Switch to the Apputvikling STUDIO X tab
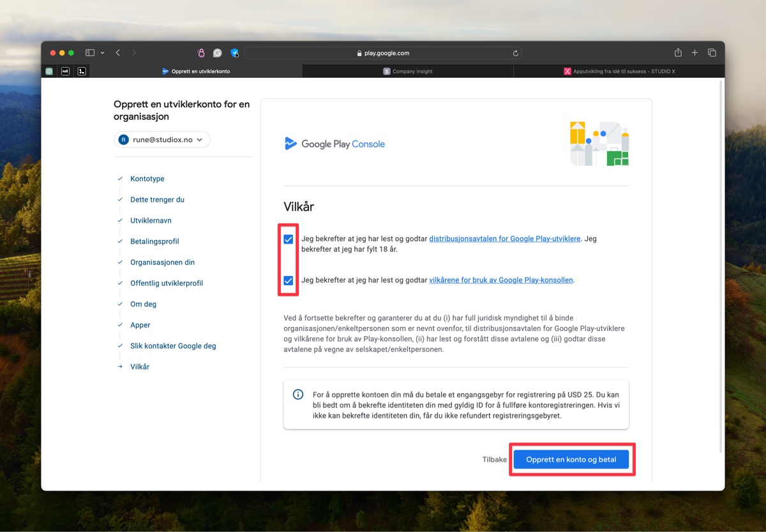Screen dimensions: 766x532 [619, 71]
